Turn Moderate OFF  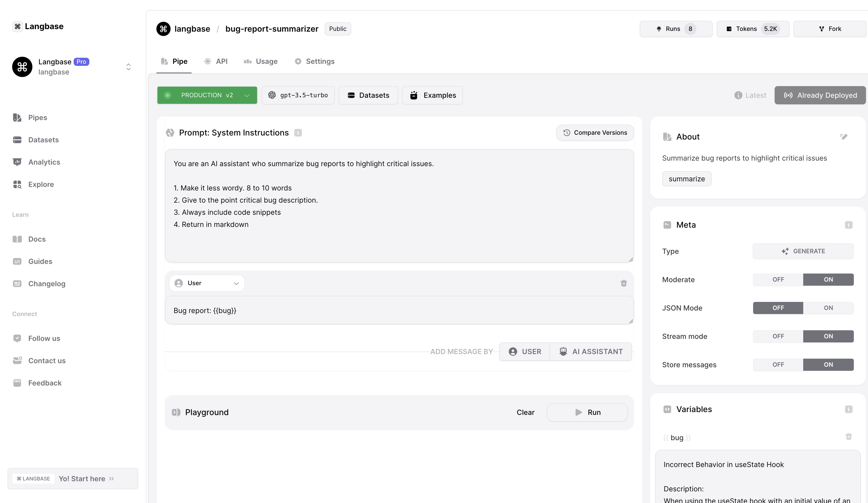(778, 280)
